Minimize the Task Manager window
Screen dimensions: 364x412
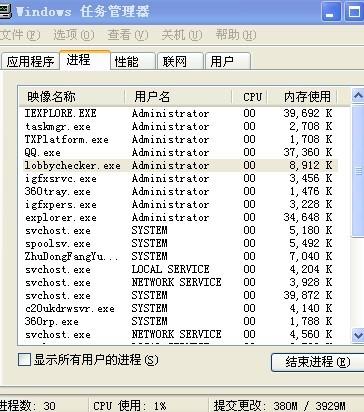331,12
